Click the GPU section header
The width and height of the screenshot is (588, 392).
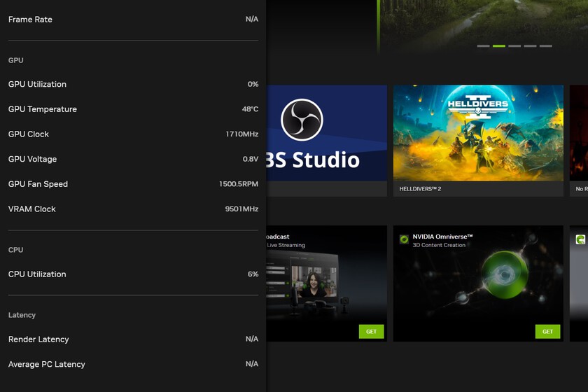[15, 60]
